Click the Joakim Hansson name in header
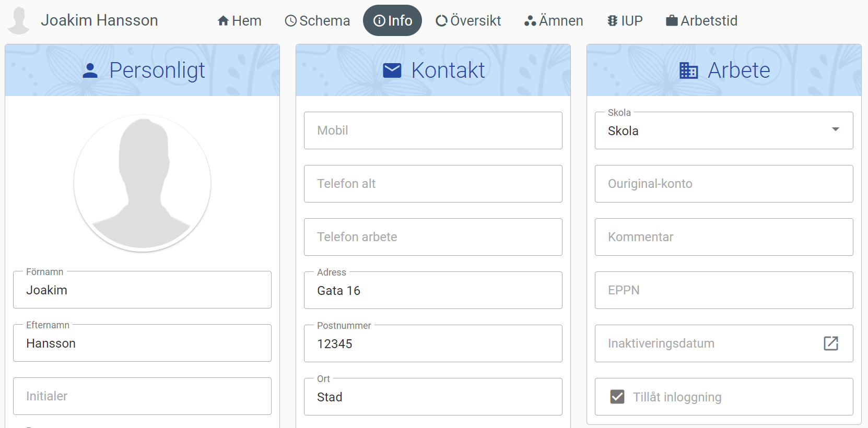 coord(99,20)
